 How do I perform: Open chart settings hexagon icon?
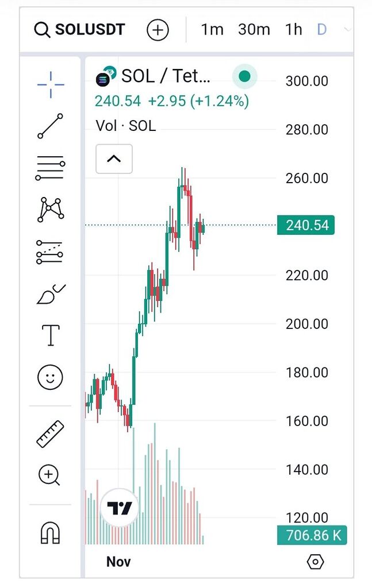[316, 562]
